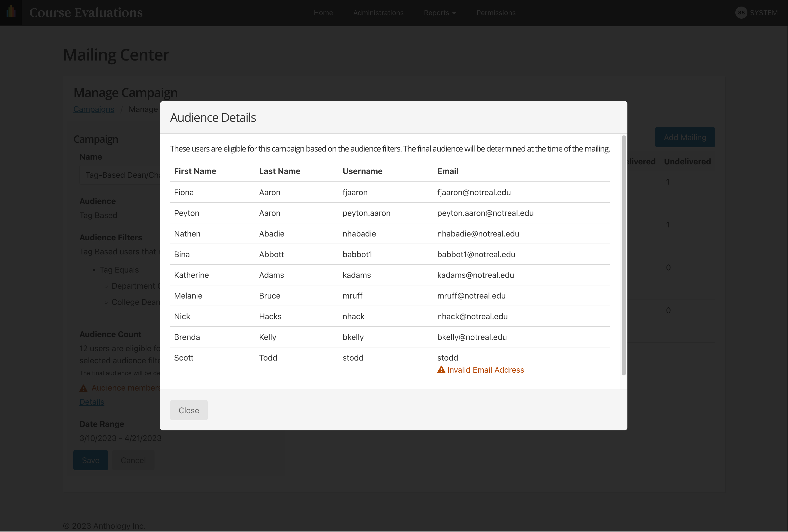The width and height of the screenshot is (788, 532).
Task: Open the Reports dropdown menu
Action: click(x=440, y=13)
